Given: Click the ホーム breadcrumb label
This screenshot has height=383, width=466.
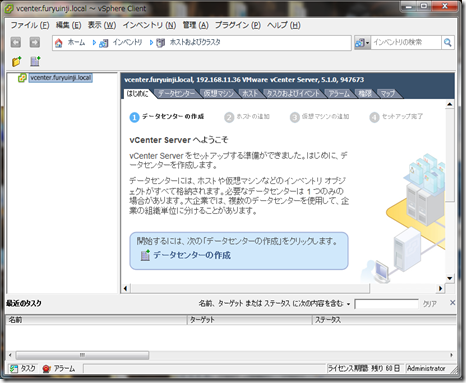Looking at the screenshot, I should pos(76,42).
